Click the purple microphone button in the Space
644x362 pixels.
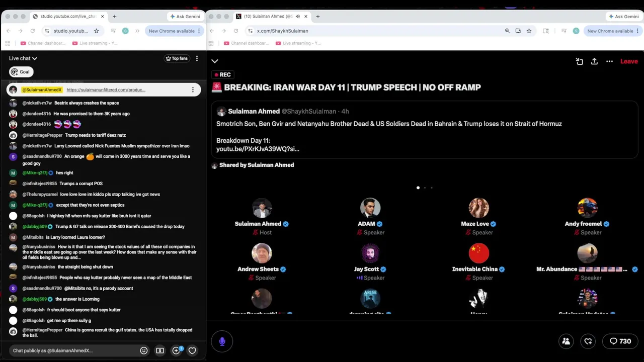point(222,341)
